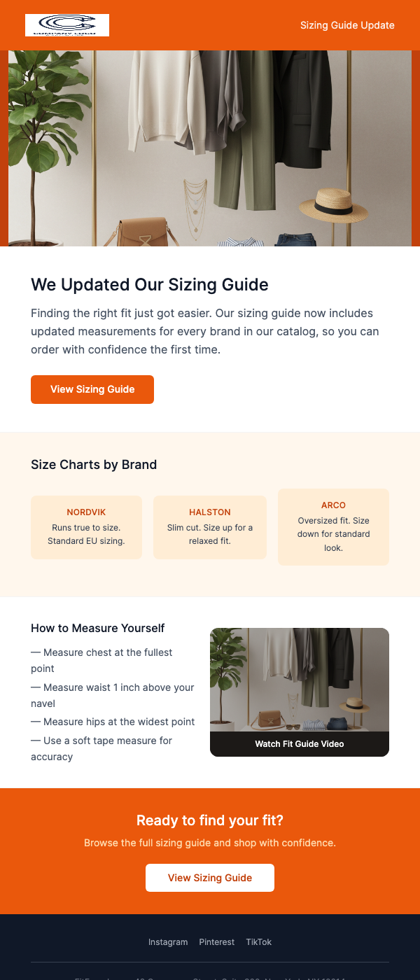This screenshot has height=980, width=420.
Task: Open the hero image of the clothing rack
Action: (210, 147)
